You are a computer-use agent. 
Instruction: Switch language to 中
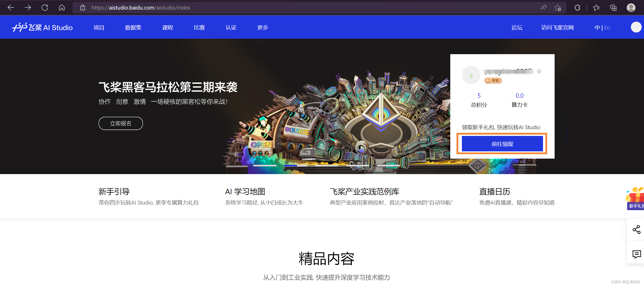[x=597, y=28]
